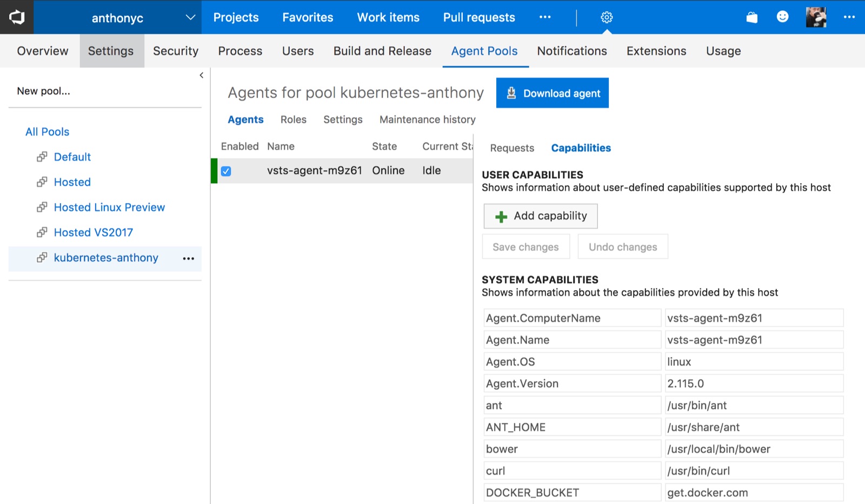The height and width of the screenshot is (504, 865).
Task: Click the Default pool icon
Action: pyautogui.click(x=42, y=157)
